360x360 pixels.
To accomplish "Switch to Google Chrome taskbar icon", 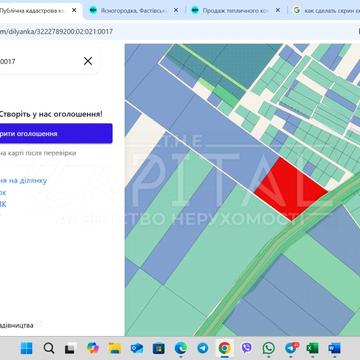I will click(225, 348).
